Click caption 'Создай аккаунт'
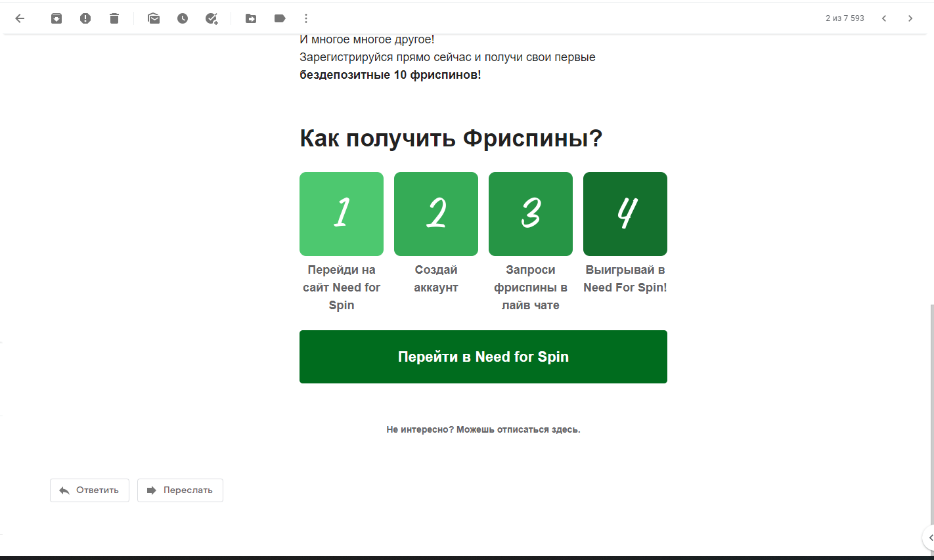Image resolution: width=934 pixels, height=560 pixels. click(x=436, y=278)
